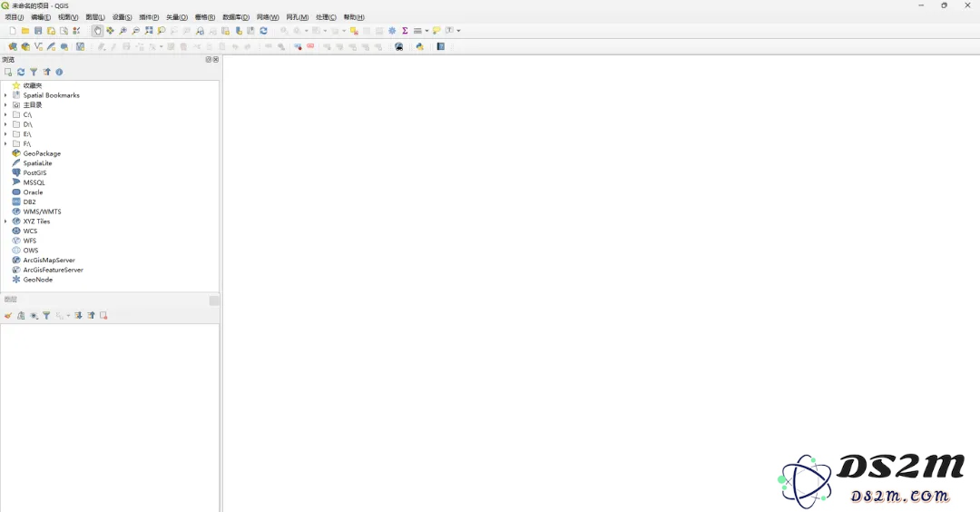Expand the Spatial Bookmarks tree node
The height and width of the screenshot is (512, 980).
(5, 95)
